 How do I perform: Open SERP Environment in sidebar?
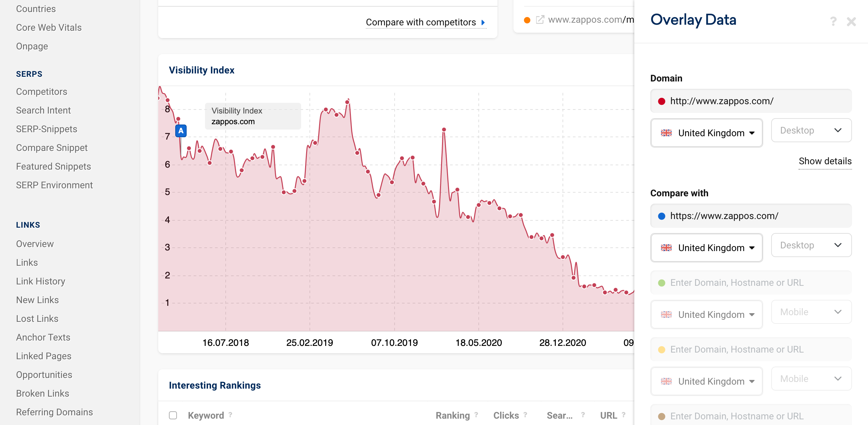[55, 185]
